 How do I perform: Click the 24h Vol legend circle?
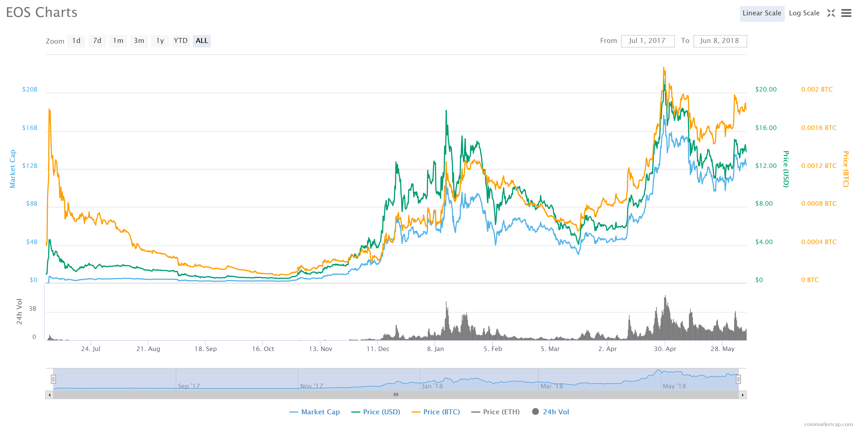[x=535, y=411]
